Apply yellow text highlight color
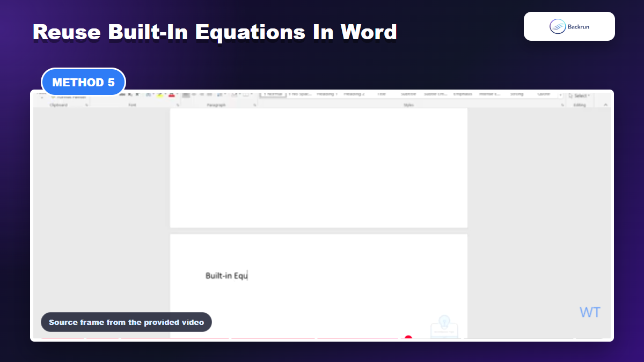Image resolution: width=644 pixels, height=362 pixels. point(159,94)
